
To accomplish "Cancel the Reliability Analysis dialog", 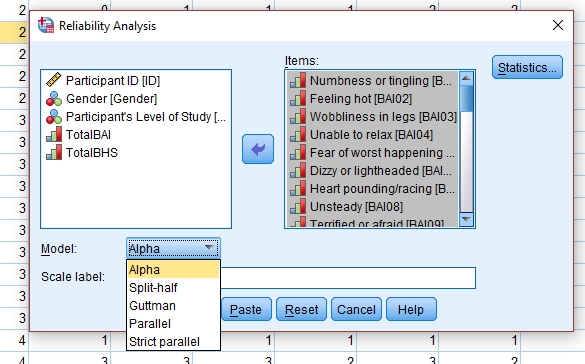I will [356, 309].
